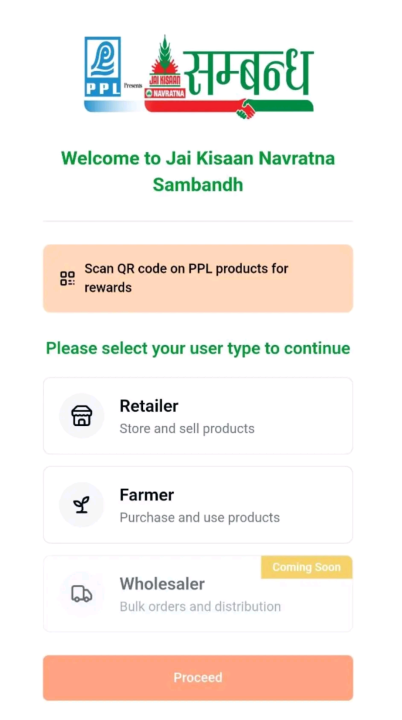Click the Coming Soon badge
Image resolution: width=402 pixels, height=720 pixels.
click(306, 567)
